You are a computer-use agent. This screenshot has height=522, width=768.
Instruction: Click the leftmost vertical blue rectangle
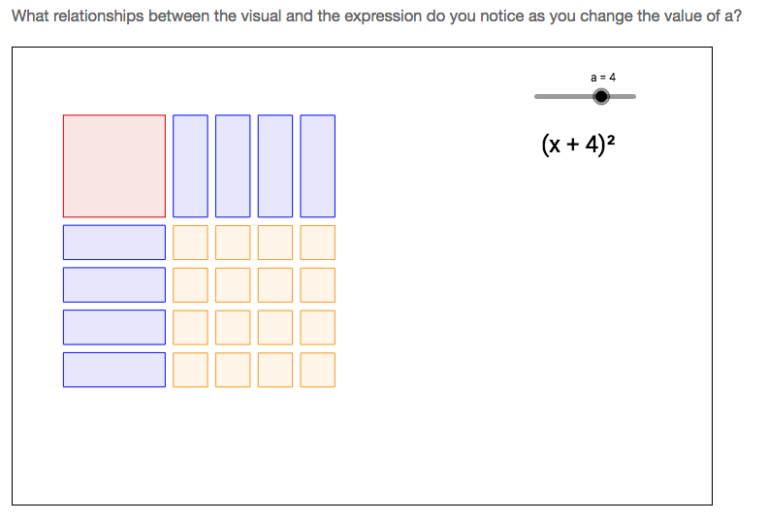190,166
